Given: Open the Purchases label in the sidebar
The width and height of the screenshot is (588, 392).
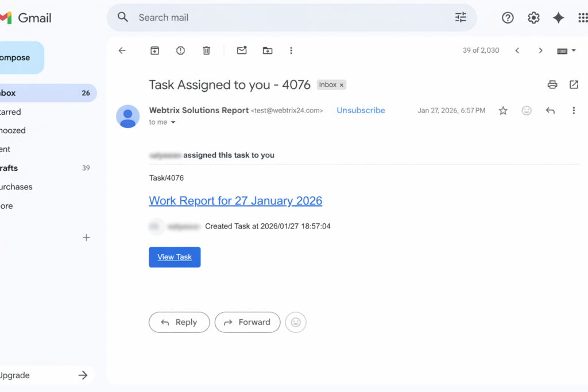Looking at the screenshot, I should (x=16, y=187).
